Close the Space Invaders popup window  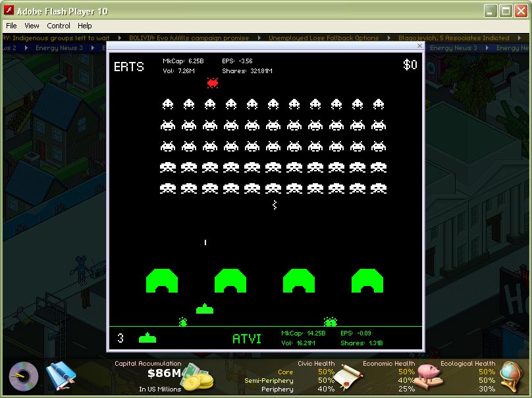tap(420, 46)
